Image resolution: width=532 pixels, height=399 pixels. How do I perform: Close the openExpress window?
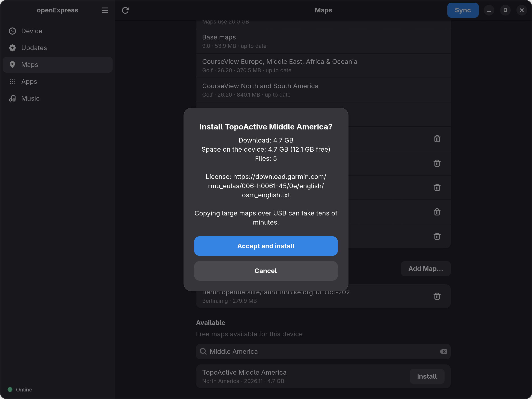(522, 10)
